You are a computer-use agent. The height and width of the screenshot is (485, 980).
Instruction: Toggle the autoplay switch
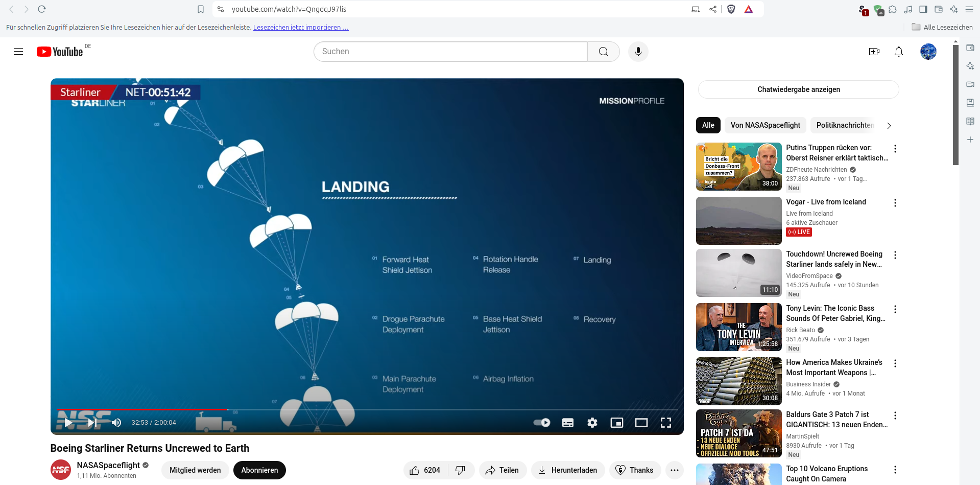click(542, 423)
